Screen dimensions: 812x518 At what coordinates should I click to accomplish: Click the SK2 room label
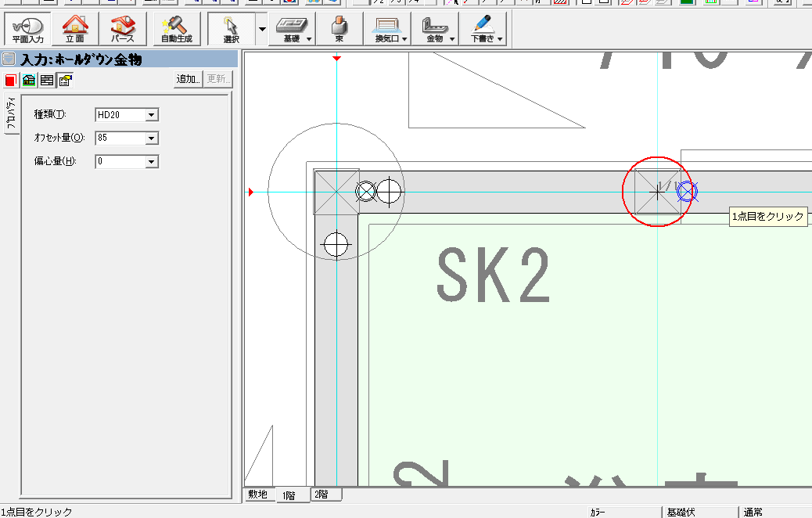click(x=493, y=275)
